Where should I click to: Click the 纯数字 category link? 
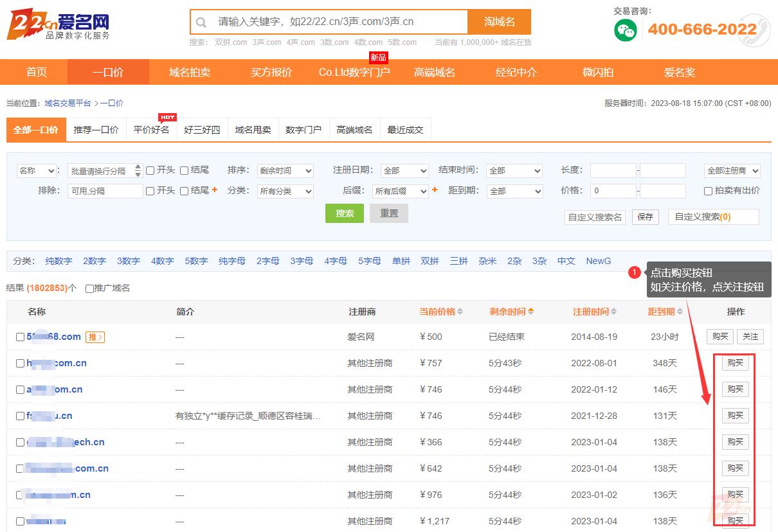[x=59, y=261]
